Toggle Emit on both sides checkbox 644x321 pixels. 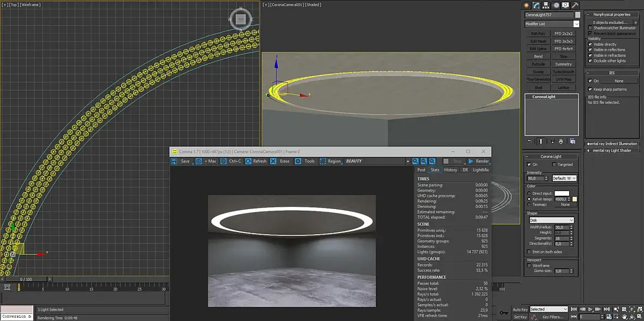click(528, 252)
